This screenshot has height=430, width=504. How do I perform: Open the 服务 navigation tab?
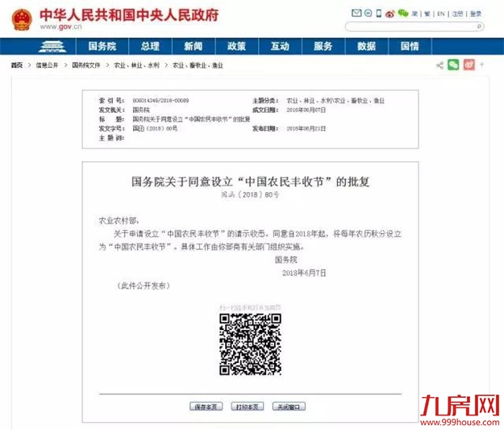click(323, 46)
